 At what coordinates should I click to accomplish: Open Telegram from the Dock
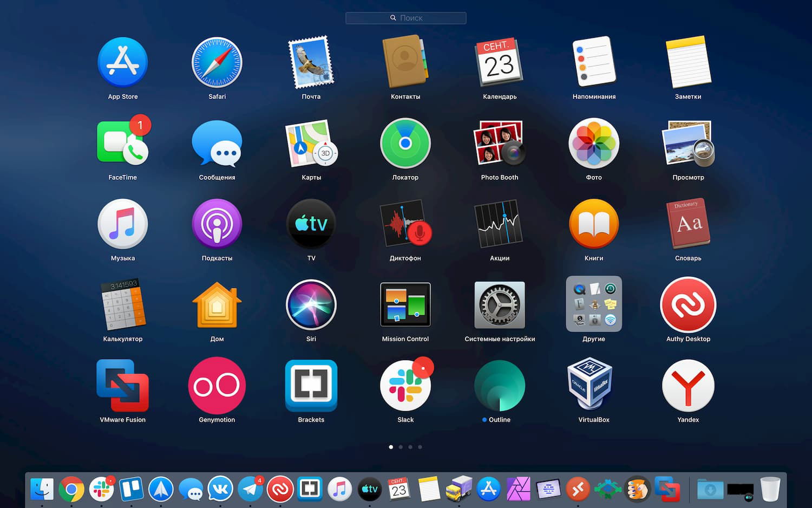pos(250,489)
